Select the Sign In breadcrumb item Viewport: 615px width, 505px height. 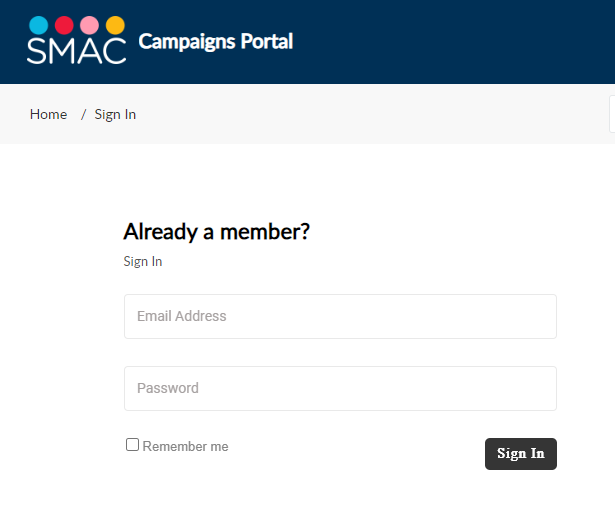(x=115, y=114)
